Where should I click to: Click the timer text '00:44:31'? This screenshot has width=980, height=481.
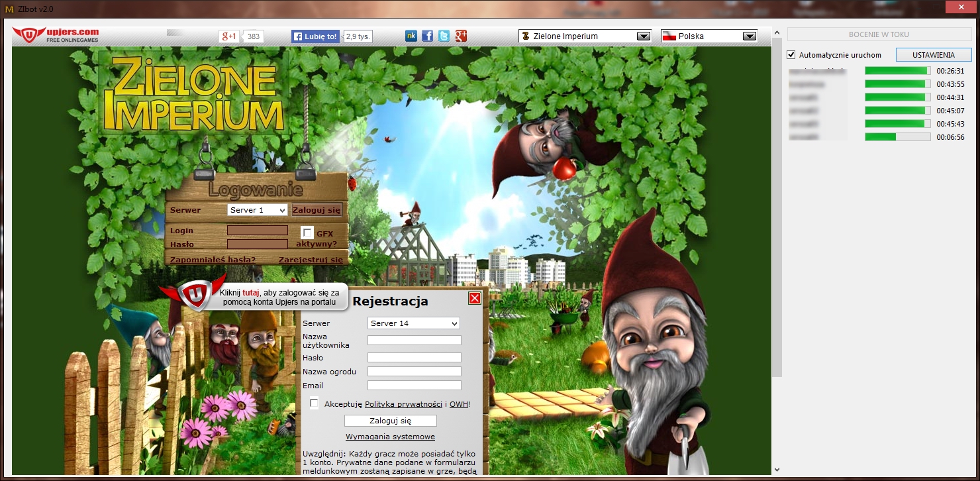click(x=950, y=97)
